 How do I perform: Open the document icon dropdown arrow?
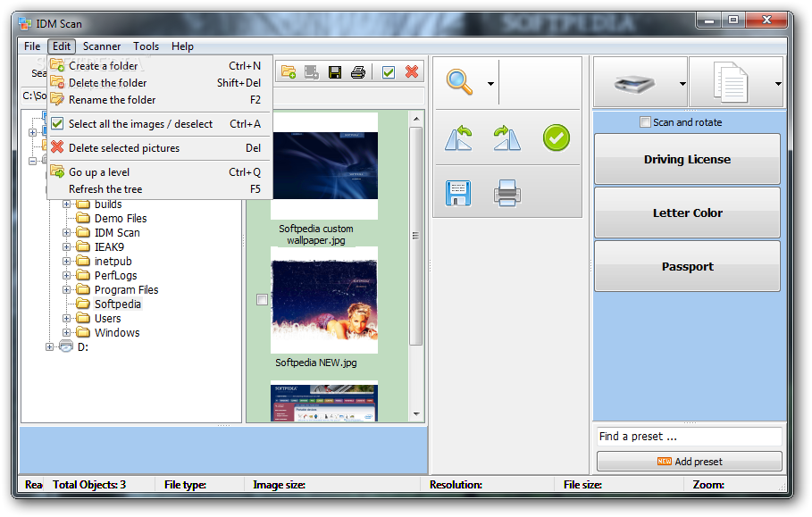[778, 83]
